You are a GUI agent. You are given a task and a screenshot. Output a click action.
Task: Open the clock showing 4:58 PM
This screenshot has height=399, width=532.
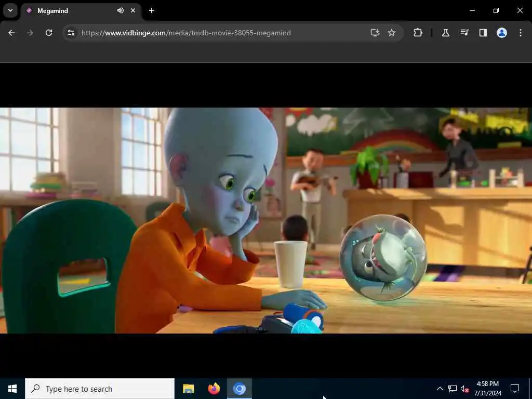tap(487, 389)
